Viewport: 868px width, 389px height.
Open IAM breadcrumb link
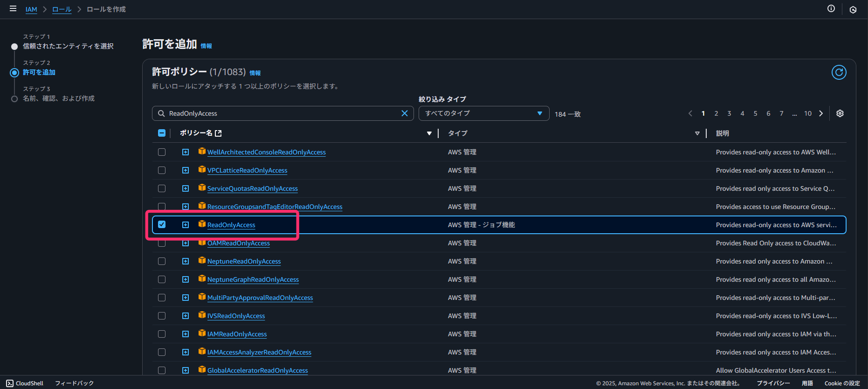pyautogui.click(x=31, y=9)
